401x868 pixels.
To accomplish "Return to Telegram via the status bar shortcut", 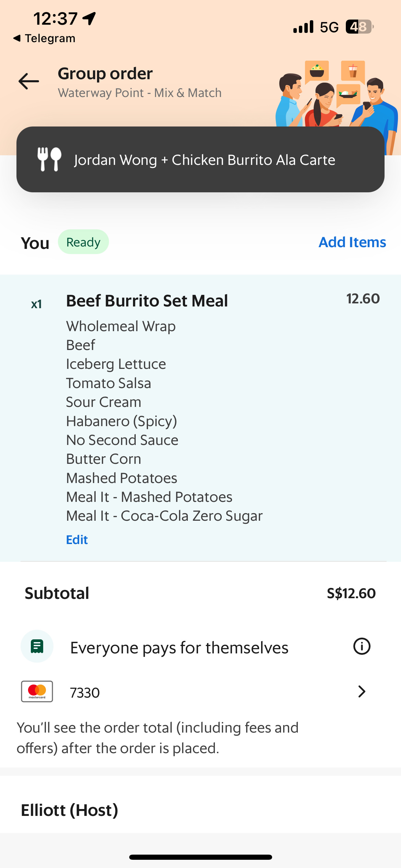I will (x=45, y=38).
